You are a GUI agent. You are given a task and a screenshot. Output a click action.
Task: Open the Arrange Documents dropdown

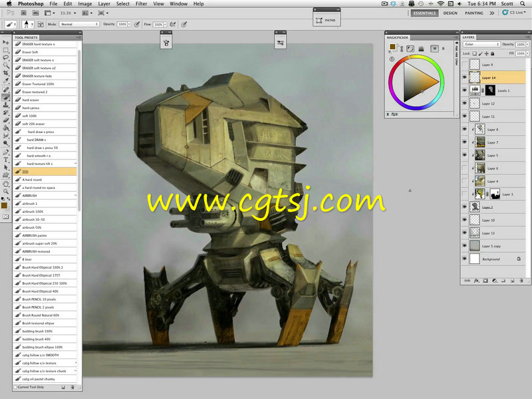[x=87, y=13]
